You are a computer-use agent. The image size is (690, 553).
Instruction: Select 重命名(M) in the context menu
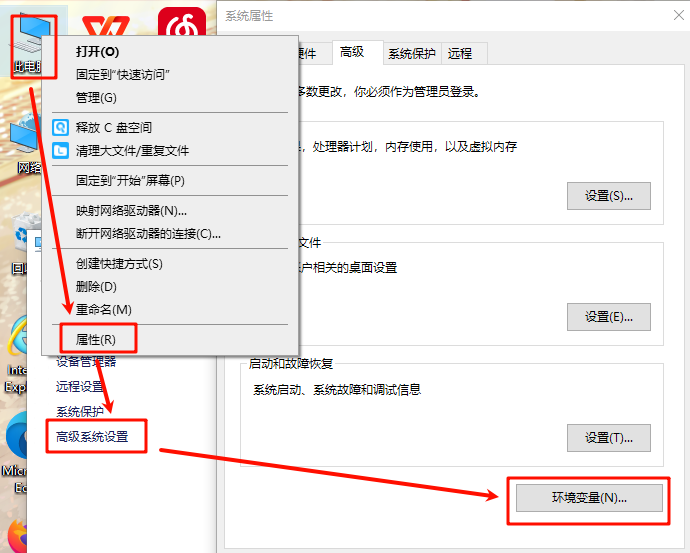pos(103,309)
